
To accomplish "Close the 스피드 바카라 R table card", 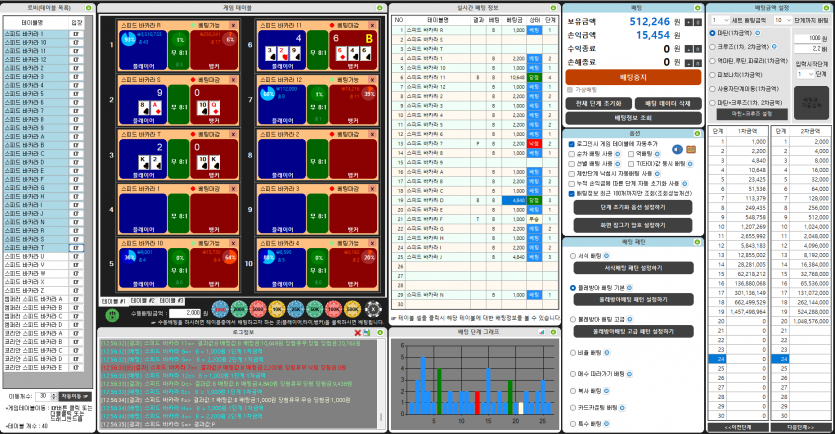I will pyautogui.click(x=233, y=23).
